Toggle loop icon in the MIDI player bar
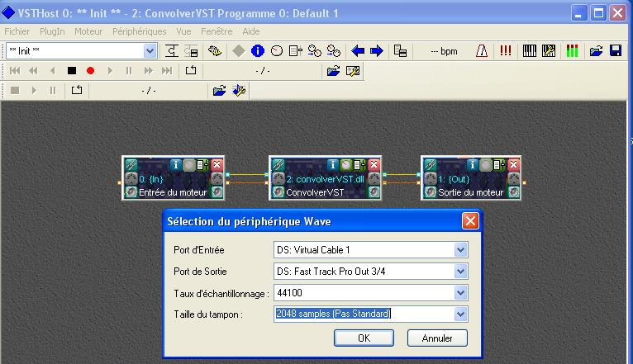The height and width of the screenshot is (364, 633). click(77, 90)
